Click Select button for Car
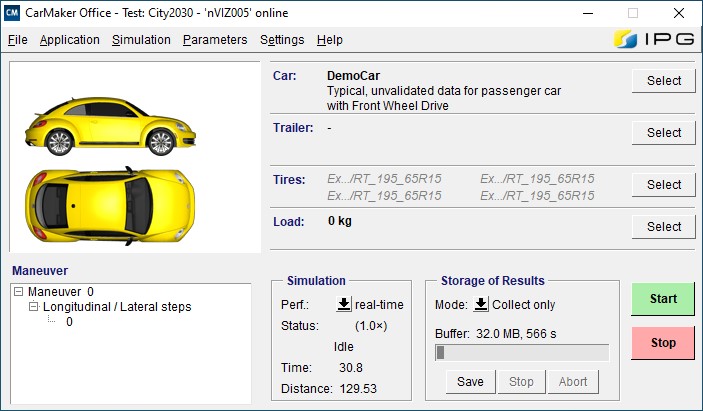 coord(664,81)
